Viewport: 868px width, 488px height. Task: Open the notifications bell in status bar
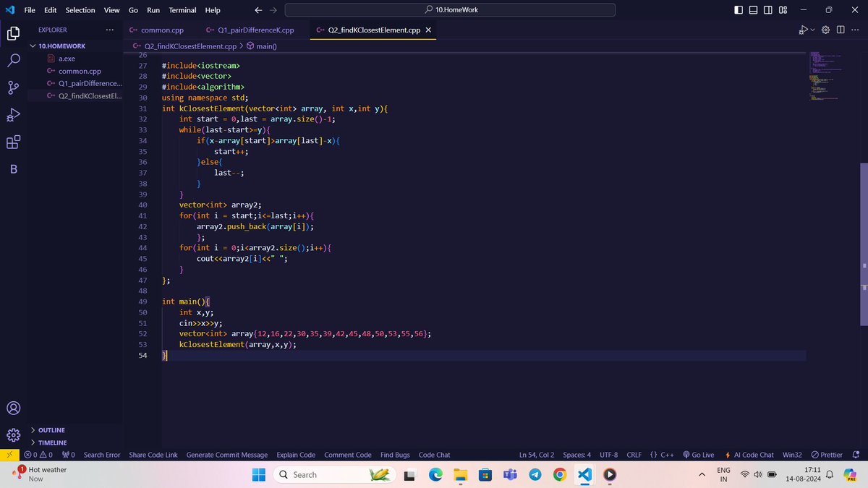coord(856,455)
